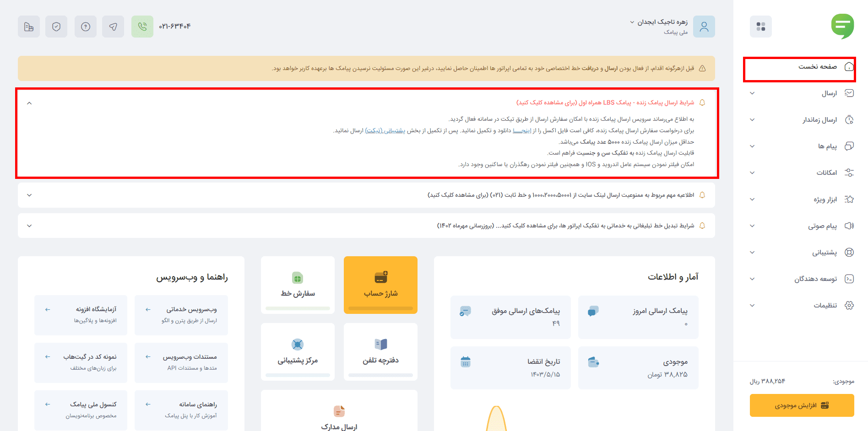Open the shield security icon

56,27
